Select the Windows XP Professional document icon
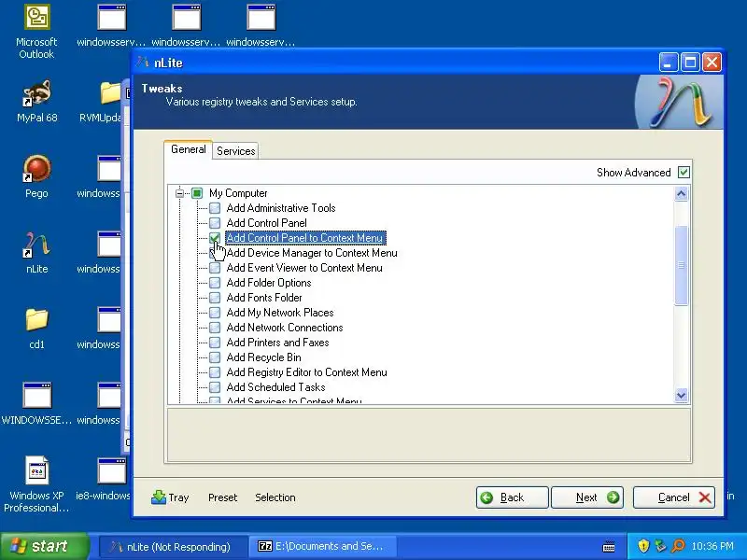The height and width of the screenshot is (560, 747). coord(36,470)
